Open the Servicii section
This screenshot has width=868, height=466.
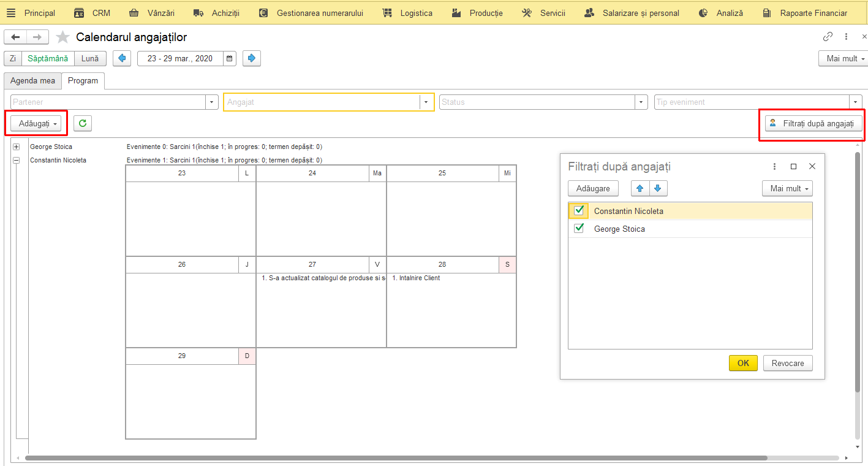[543, 13]
